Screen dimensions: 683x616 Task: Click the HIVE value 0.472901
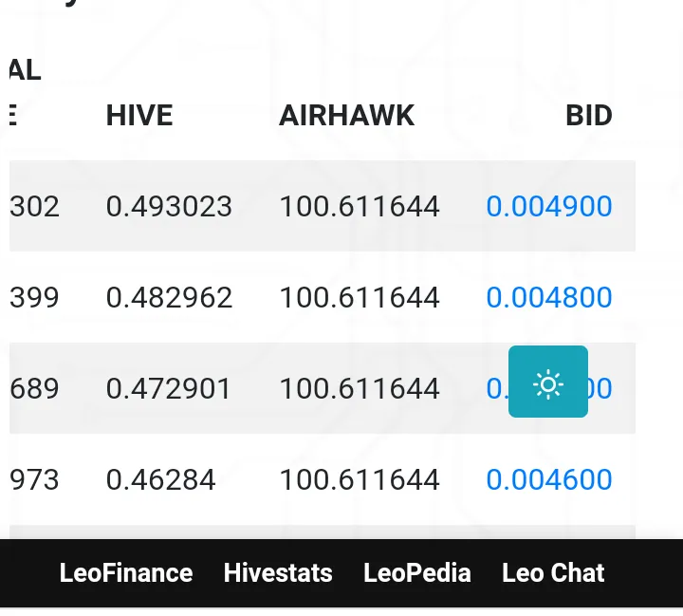click(169, 388)
